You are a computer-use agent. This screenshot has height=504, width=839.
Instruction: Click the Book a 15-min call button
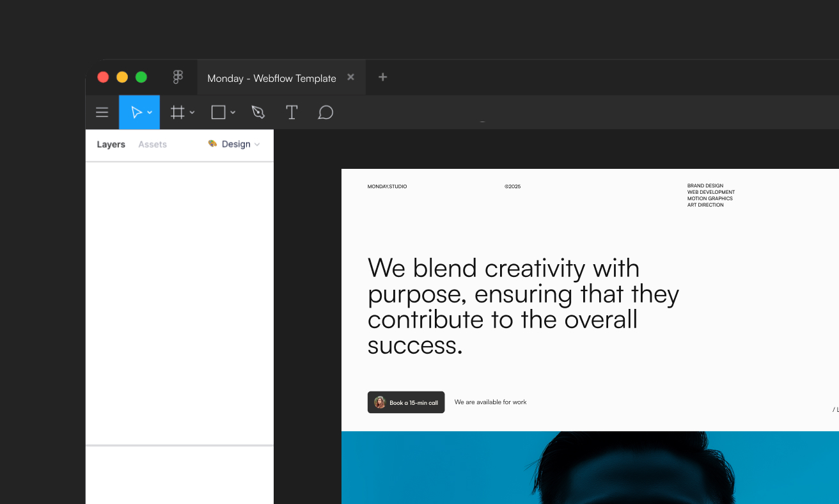coord(406,402)
